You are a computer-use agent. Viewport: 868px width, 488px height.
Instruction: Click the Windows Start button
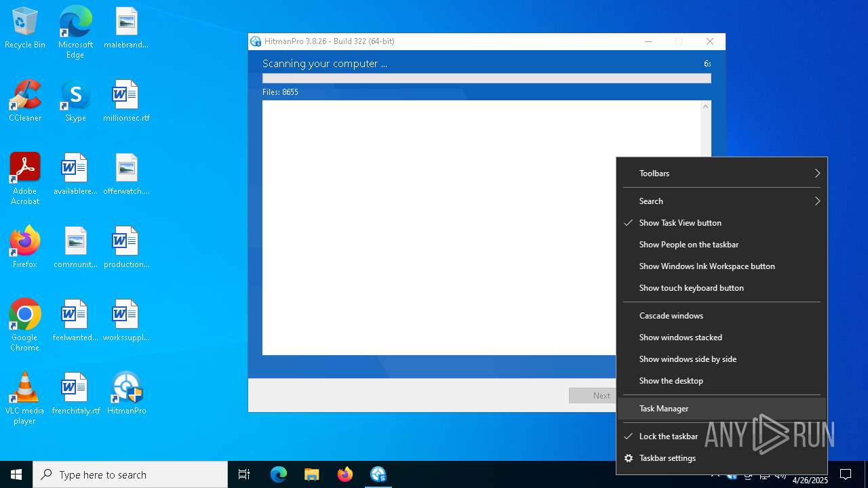pos(16,474)
